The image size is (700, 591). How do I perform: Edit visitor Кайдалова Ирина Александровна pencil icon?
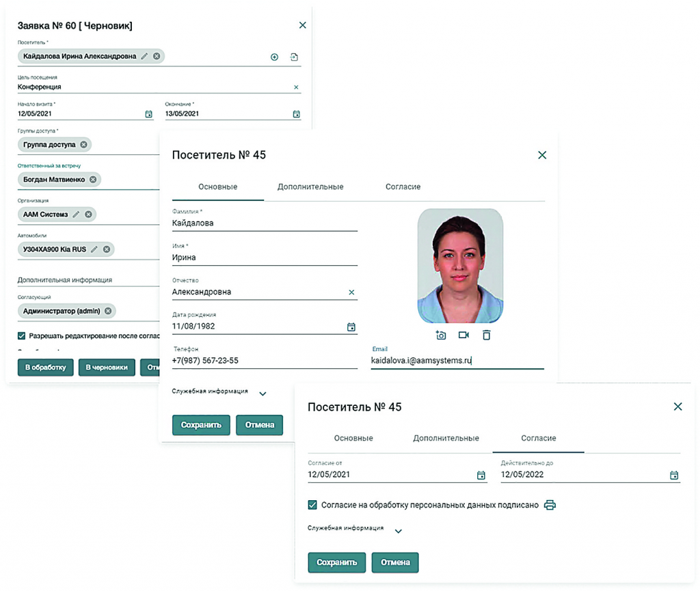point(144,56)
